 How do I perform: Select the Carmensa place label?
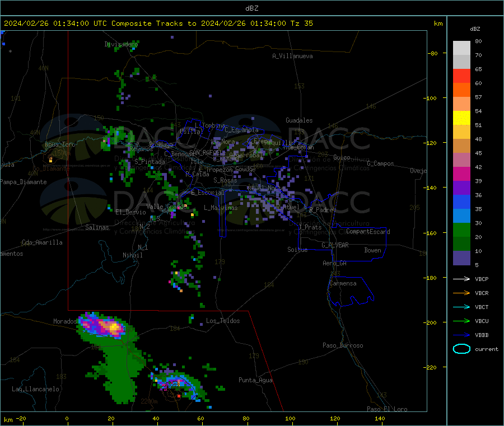(343, 283)
